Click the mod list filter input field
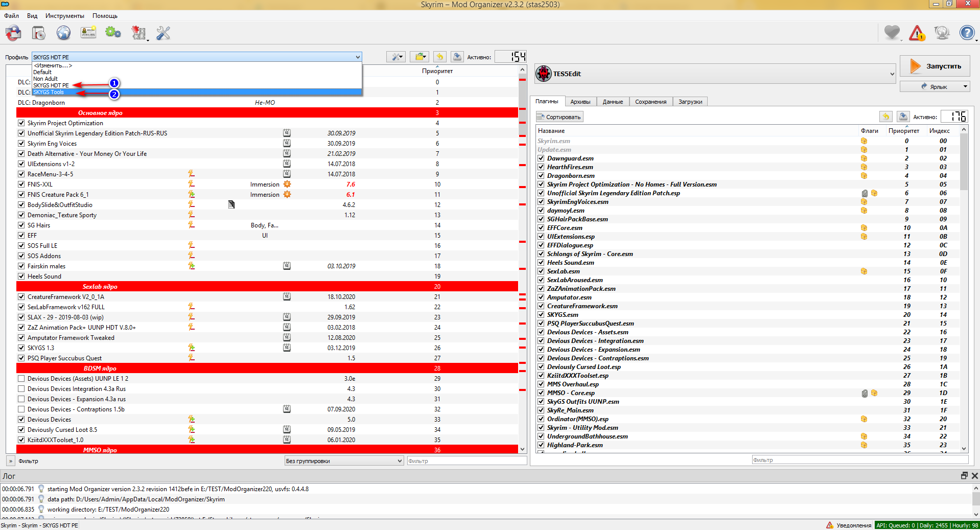 click(x=467, y=461)
